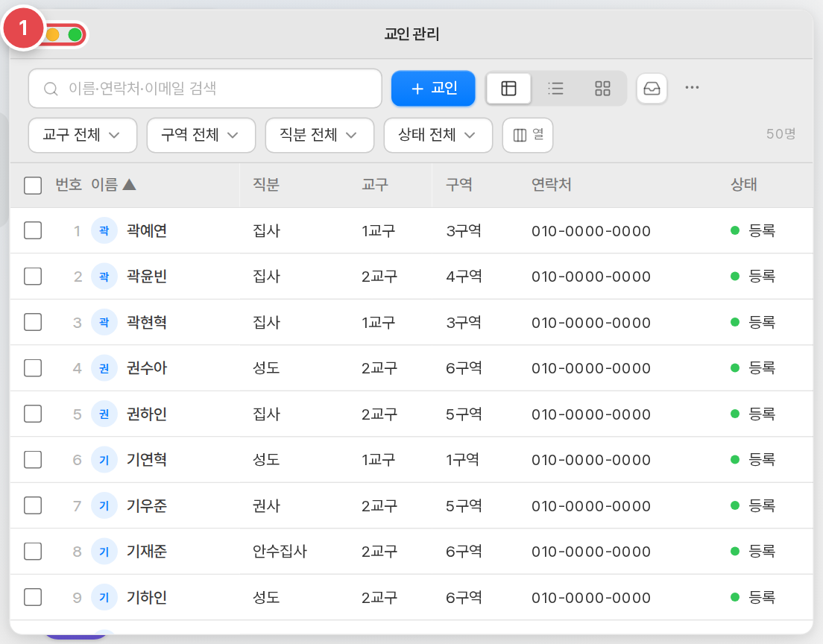Viewport: 823px width, 644px height.
Task: Check the box for row 기우준
Action: pyautogui.click(x=33, y=506)
